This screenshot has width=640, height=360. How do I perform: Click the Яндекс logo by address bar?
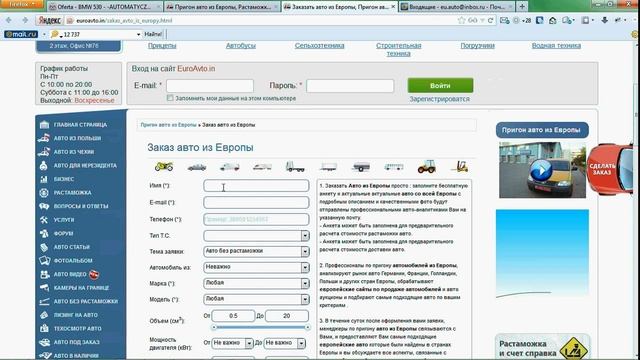pos(49,20)
